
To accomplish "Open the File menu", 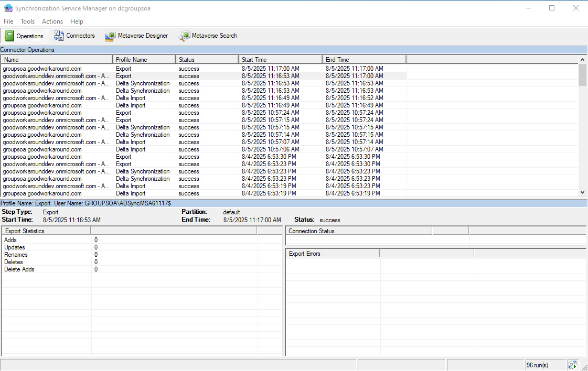I will pos(8,21).
